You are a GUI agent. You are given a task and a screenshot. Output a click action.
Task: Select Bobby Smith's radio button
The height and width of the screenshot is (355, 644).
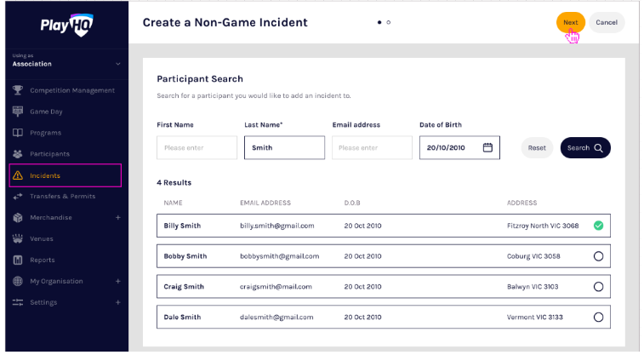[598, 256]
